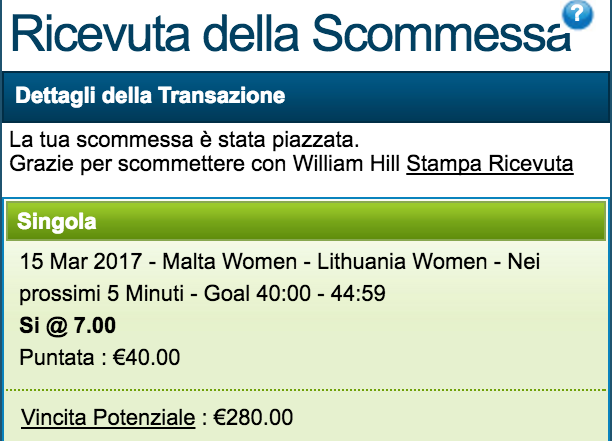Click the Grazie per scommettere William Hill text
Viewport: 612px width, 441px height.
pyautogui.click(x=205, y=164)
